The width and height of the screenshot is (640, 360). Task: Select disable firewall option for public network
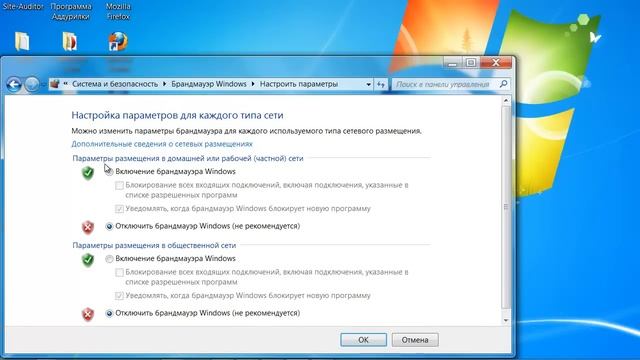pyautogui.click(x=109, y=313)
